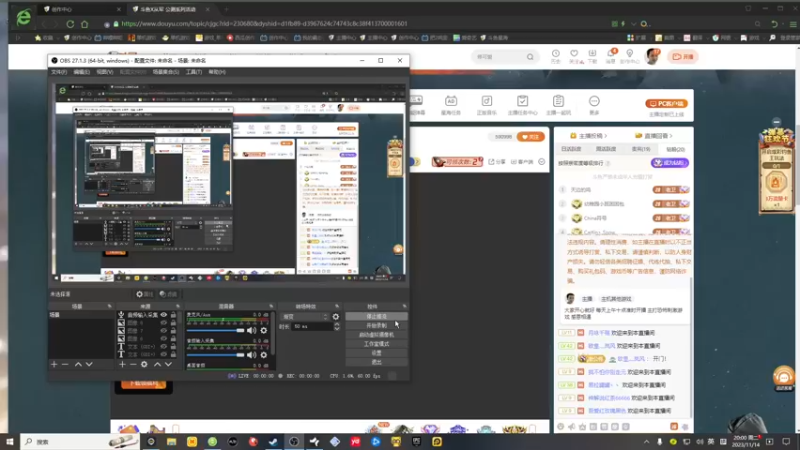Enter OBS Studio Mode
The width and height of the screenshot is (800, 450).
click(x=377, y=344)
